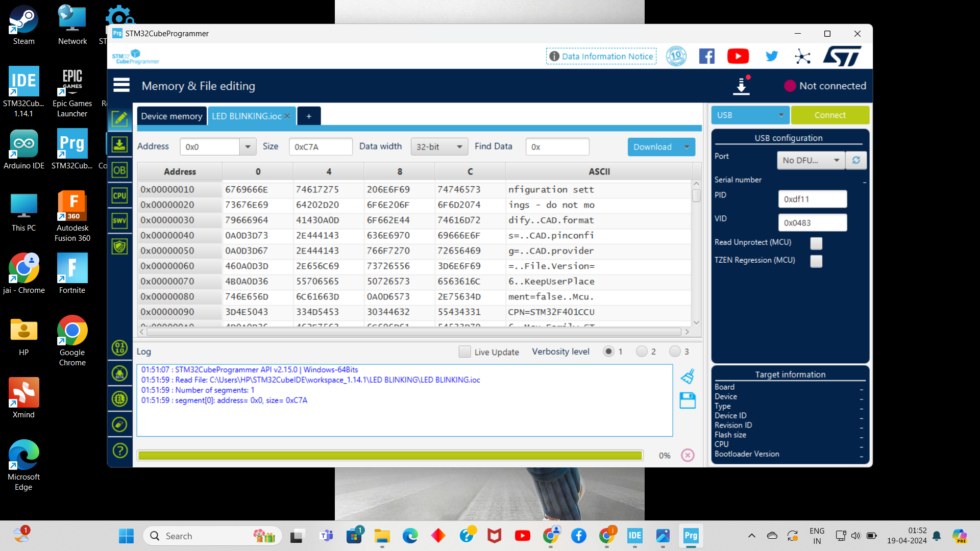Click the Download button
980x551 pixels.
click(653, 147)
